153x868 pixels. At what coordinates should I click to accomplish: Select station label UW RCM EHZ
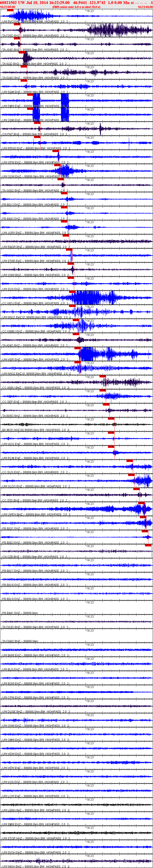(x=11, y=458)
